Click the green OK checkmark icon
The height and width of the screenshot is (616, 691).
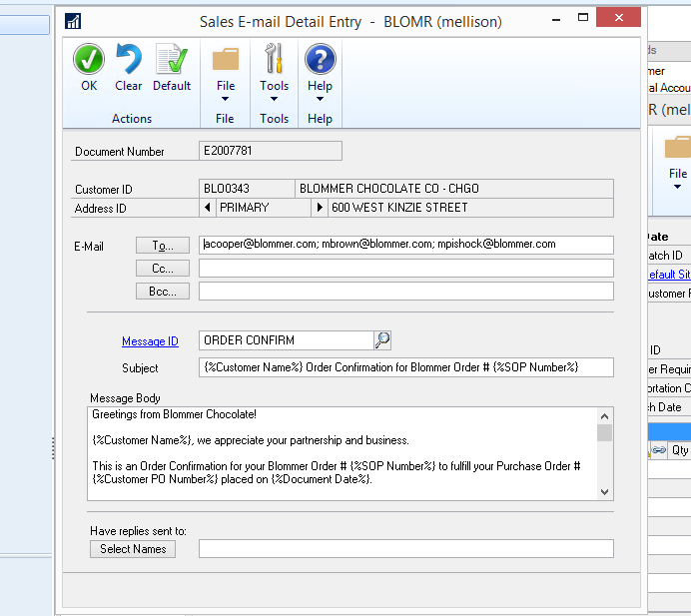point(89,59)
